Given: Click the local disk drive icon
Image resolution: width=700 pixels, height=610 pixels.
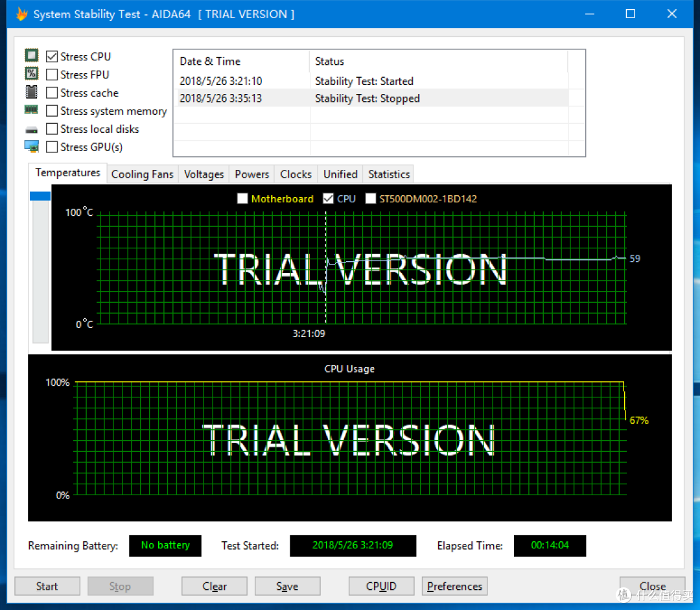Looking at the screenshot, I should click(31, 130).
